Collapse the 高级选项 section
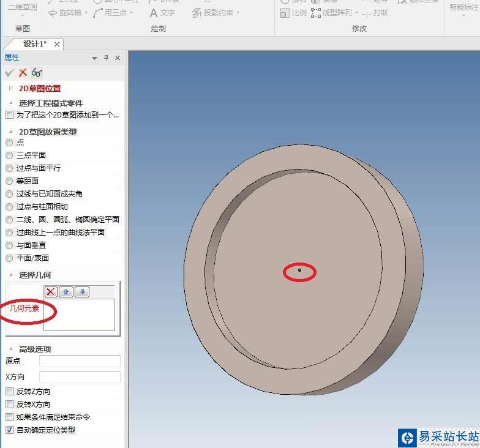The width and height of the screenshot is (480, 448). coord(11,349)
